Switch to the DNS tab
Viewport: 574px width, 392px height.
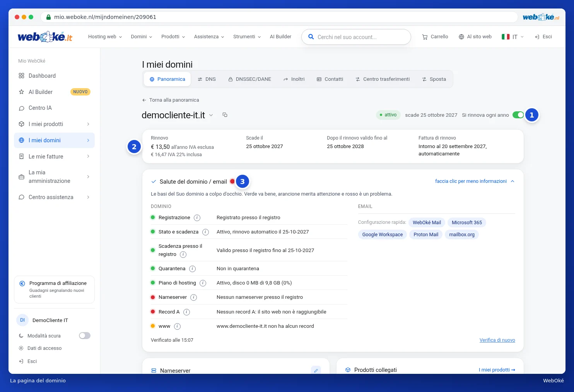click(x=207, y=79)
